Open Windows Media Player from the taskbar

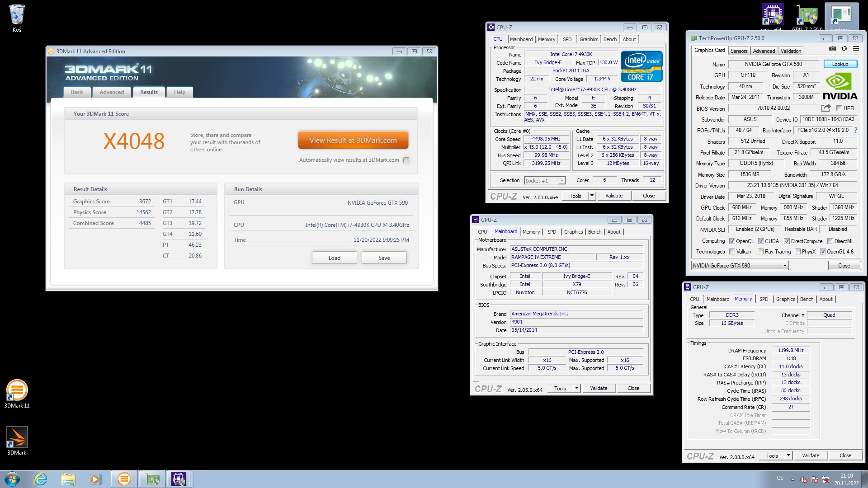point(95,479)
